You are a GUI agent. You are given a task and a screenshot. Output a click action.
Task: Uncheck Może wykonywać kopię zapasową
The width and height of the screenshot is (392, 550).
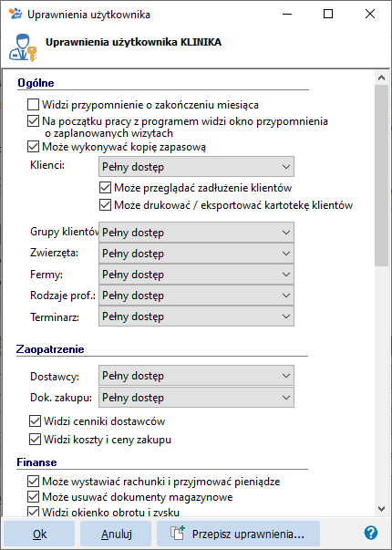pos(34,147)
